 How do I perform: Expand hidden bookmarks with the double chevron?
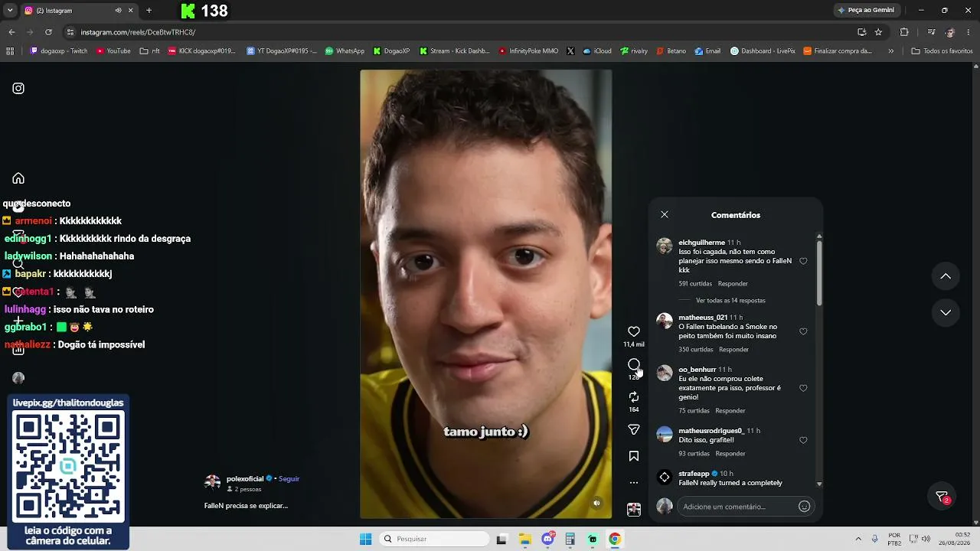(x=890, y=51)
